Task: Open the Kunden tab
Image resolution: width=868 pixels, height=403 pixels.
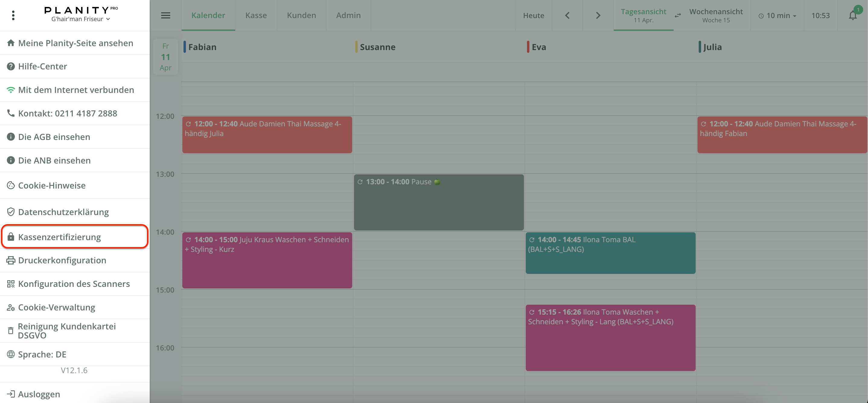Action: pyautogui.click(x=301, y=15)
